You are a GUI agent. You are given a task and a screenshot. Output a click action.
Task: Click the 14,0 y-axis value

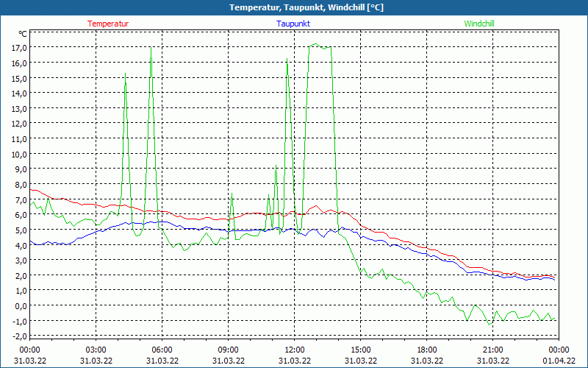[x=20, y=93]
